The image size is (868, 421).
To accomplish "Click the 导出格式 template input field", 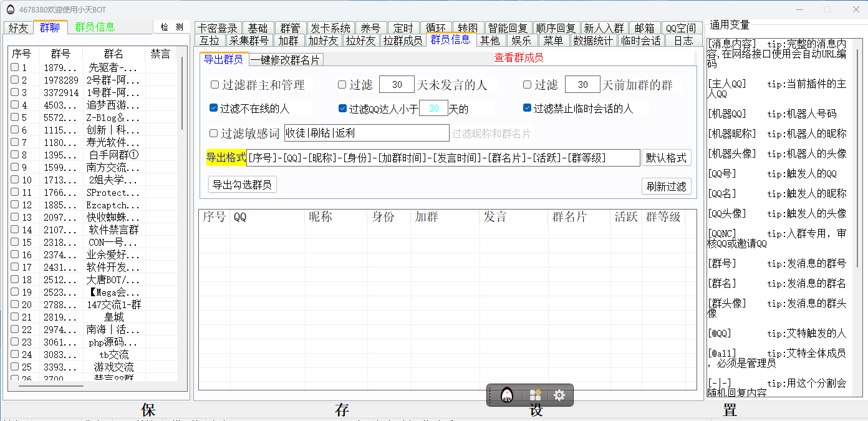I will [443, 158].
